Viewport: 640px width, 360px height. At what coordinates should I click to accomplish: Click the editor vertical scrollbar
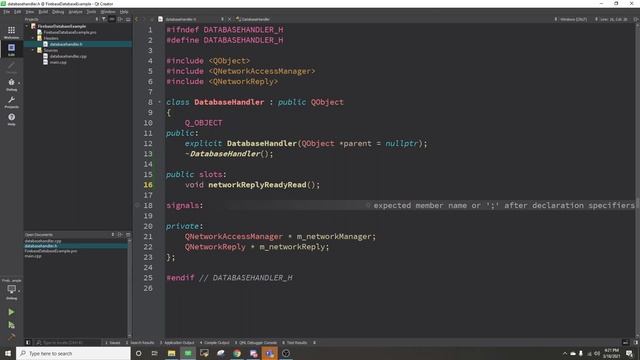(x=638, y=180)
